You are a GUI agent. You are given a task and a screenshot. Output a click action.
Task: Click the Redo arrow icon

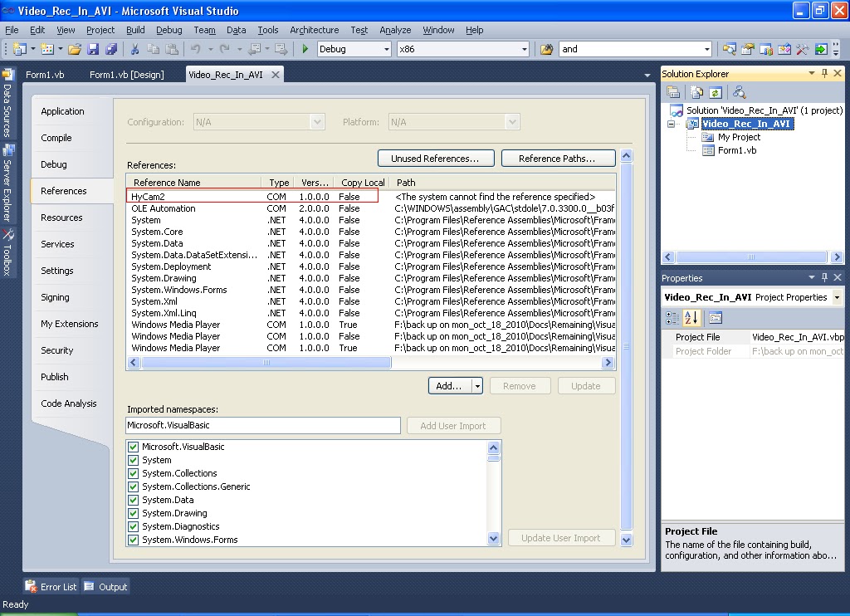click(224, 49)
